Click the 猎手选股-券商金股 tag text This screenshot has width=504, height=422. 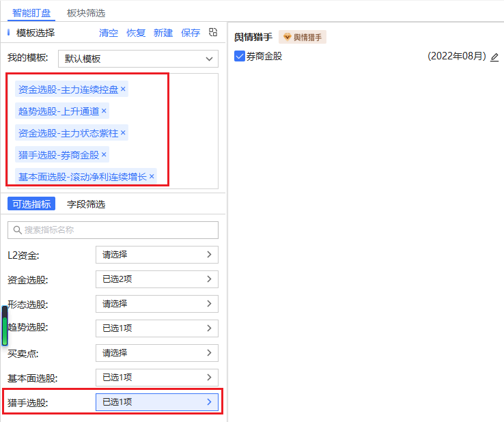pyautogui.click(x=59, y=155)
